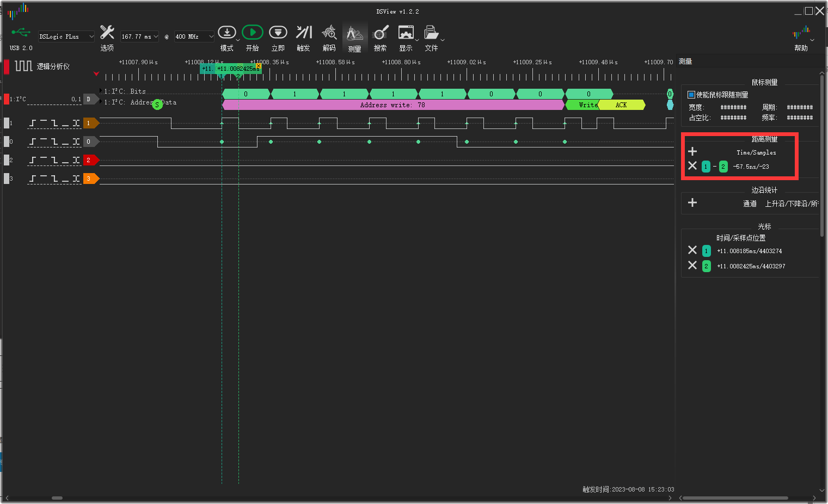Expand the I²C Bits decoder row

(101, 91)
